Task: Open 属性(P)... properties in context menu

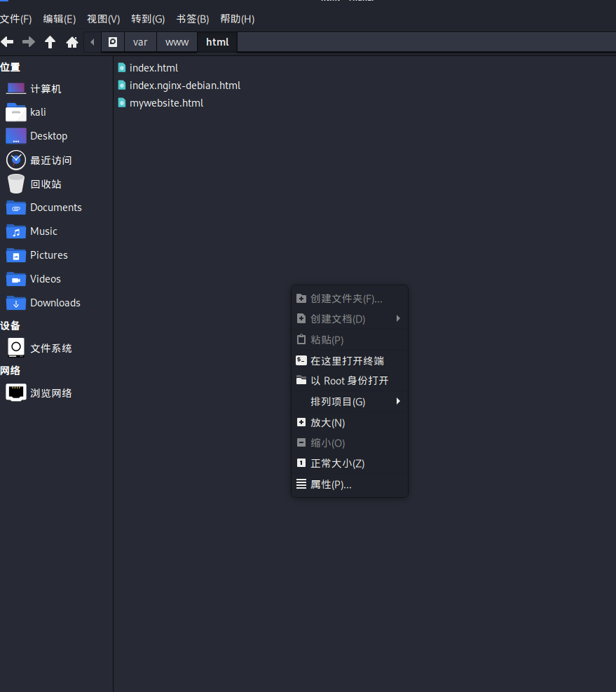Action: point(350,484)
